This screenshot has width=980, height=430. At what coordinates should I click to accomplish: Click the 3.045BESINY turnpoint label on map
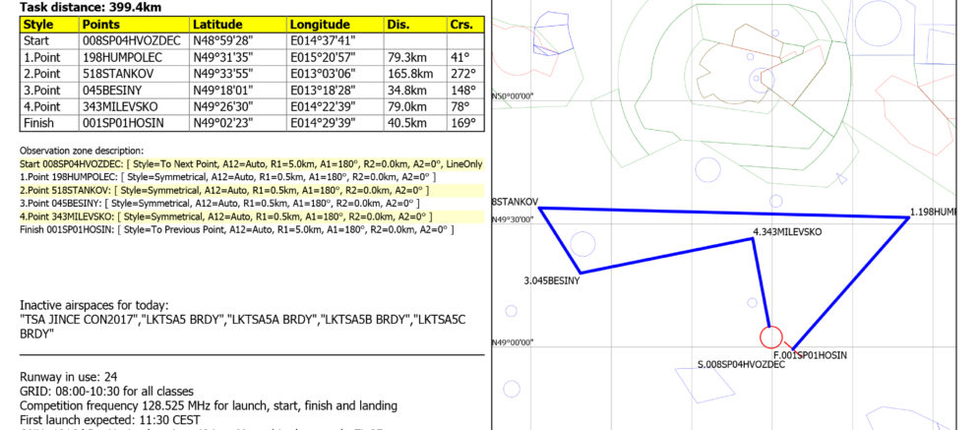click(x=551, y=281)
